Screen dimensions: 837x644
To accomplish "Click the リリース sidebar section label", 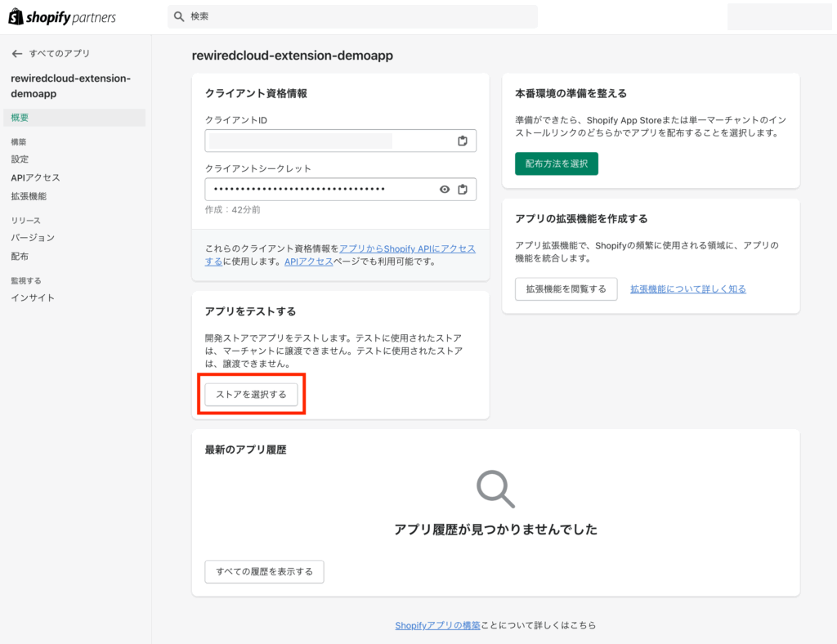I will click(x=25, y=221).
